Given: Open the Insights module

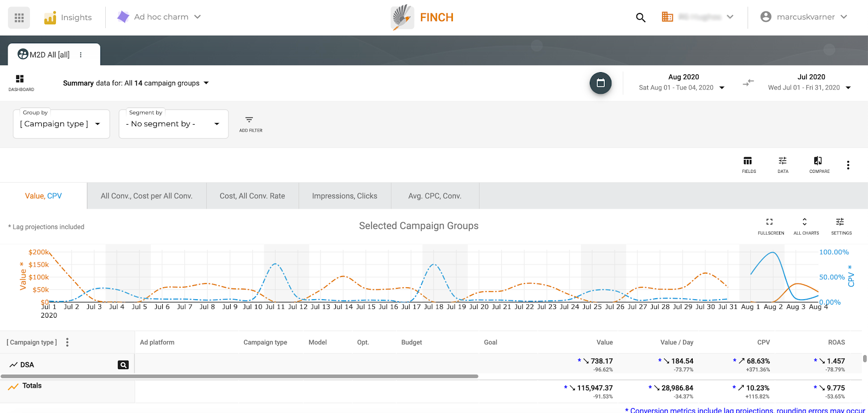Looking at the screenshot, I should click(x=68, y=17).
